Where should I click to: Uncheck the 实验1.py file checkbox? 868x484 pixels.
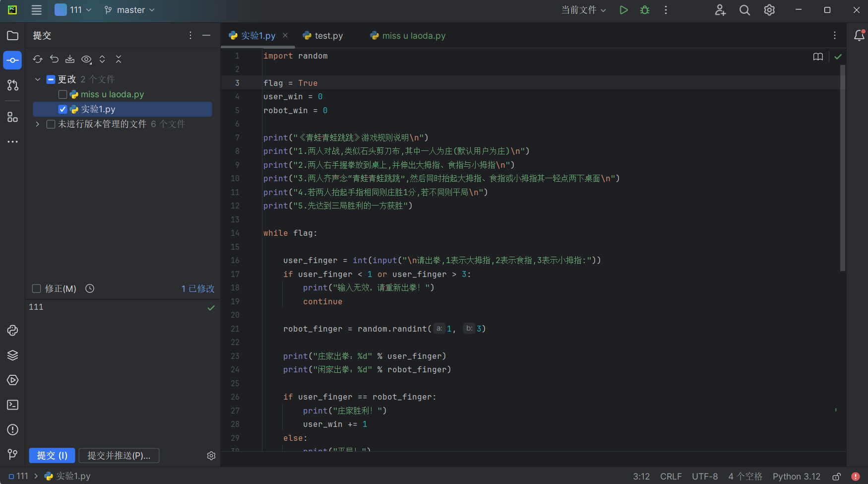62,109
